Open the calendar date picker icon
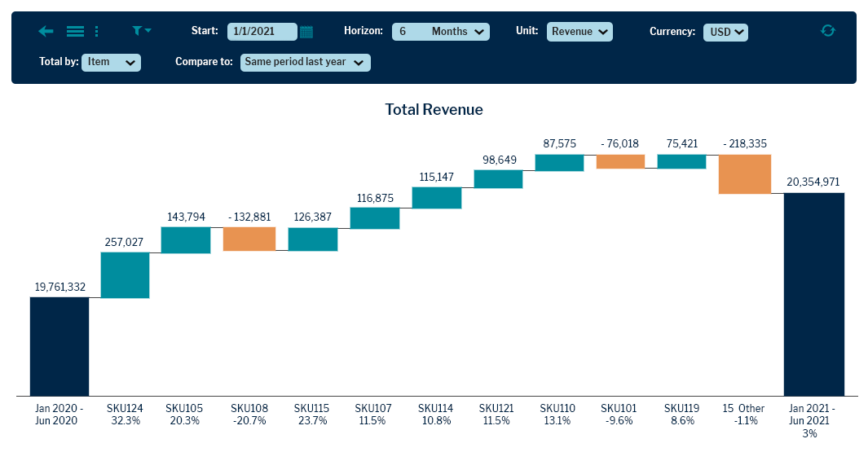The height and width of the screenshot is (452, 868). coord(306,32)
